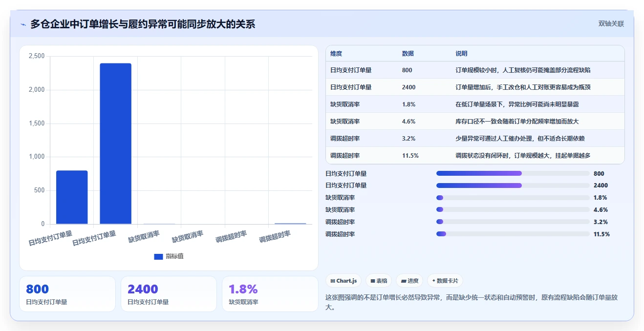Click the description 在低订单量场景下，异常比例可能尚未明显暴露
The image size is (644, 331).
[517, 104]
